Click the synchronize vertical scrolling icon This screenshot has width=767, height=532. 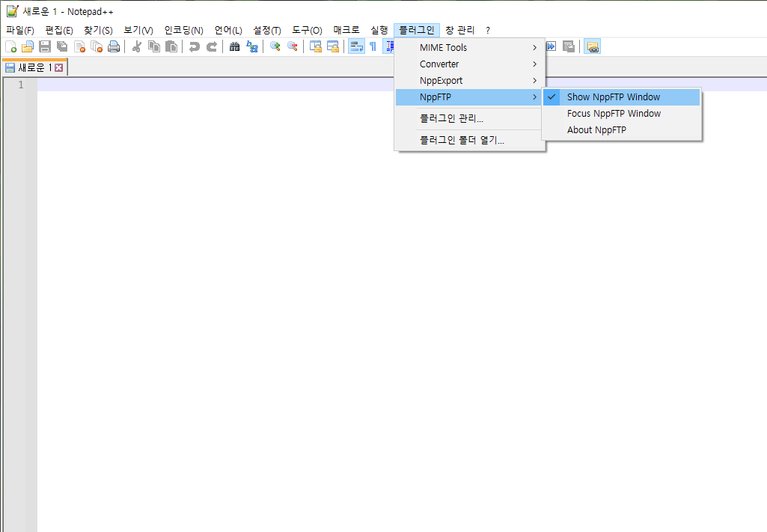point(316,47)
